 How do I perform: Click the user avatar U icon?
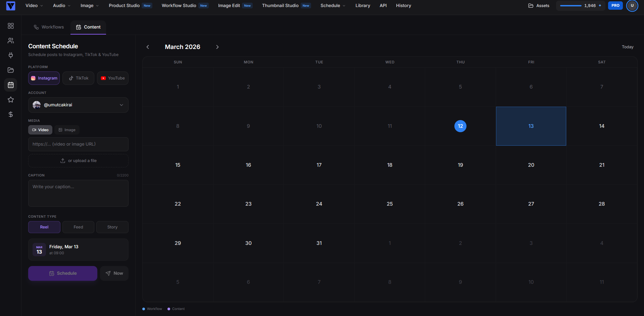(632, 6)
